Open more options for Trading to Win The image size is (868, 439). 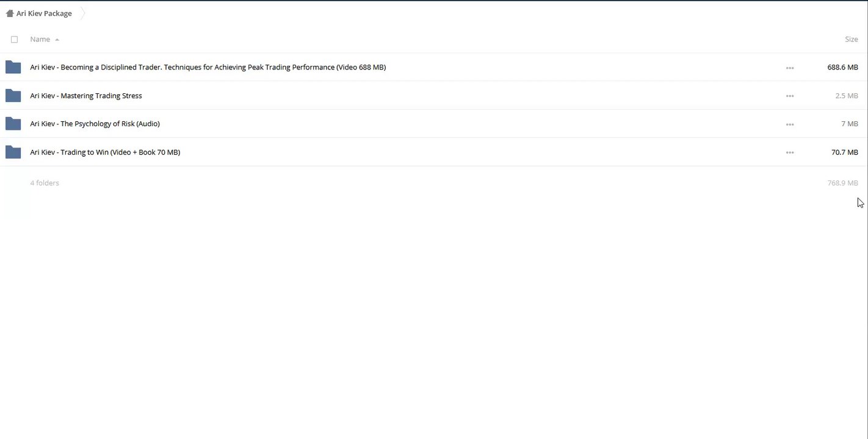790,153
